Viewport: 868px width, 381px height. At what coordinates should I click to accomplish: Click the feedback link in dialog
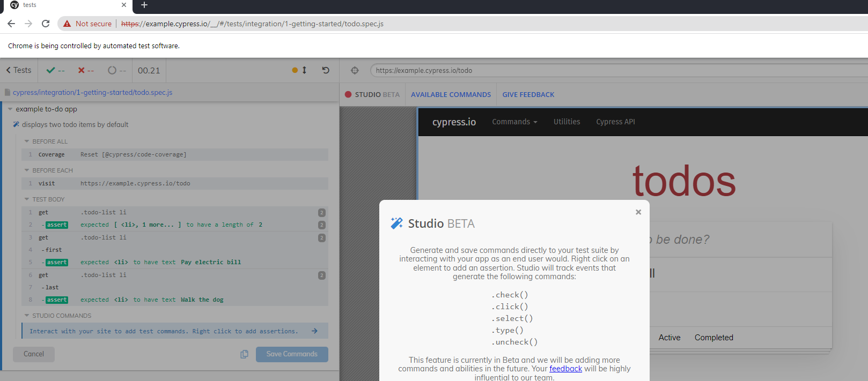coord(565,369)
